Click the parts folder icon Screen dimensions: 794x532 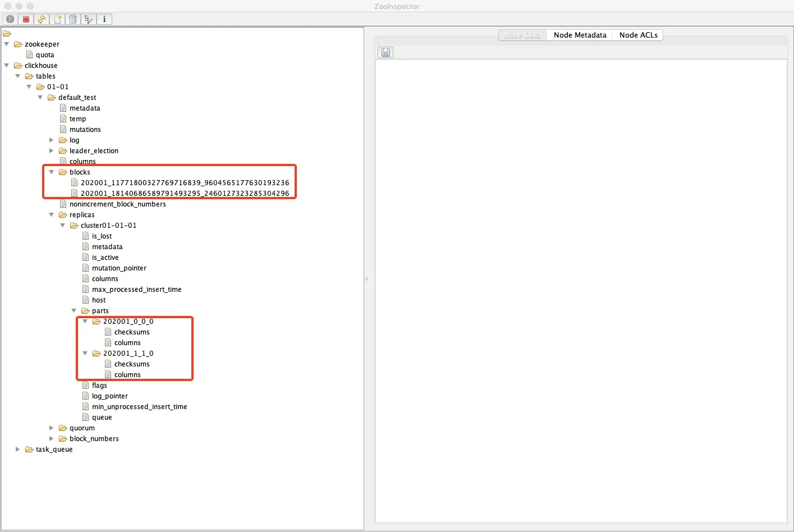[x=85, y=311]
